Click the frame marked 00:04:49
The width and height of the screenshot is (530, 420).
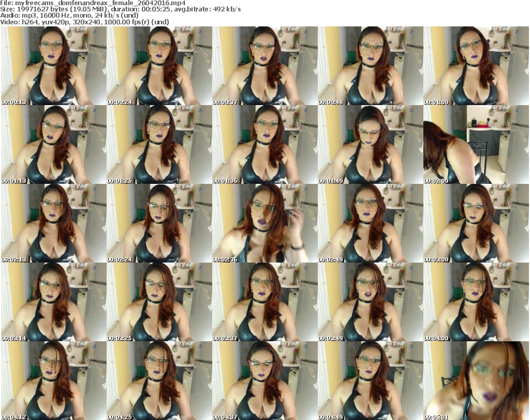(371, 381)
